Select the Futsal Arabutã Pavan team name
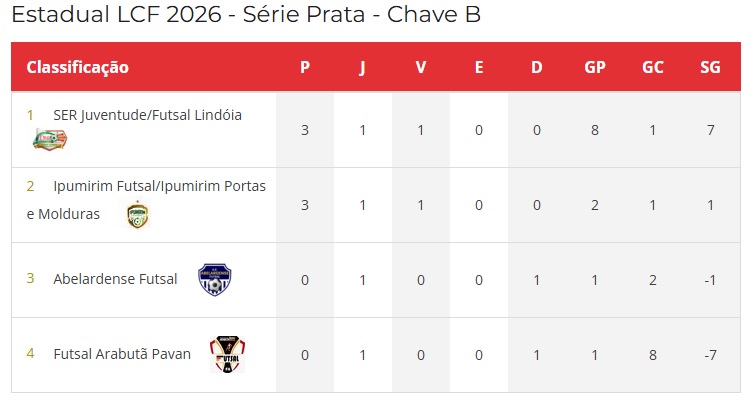This screenshot has height=409, width=754. 122,354
